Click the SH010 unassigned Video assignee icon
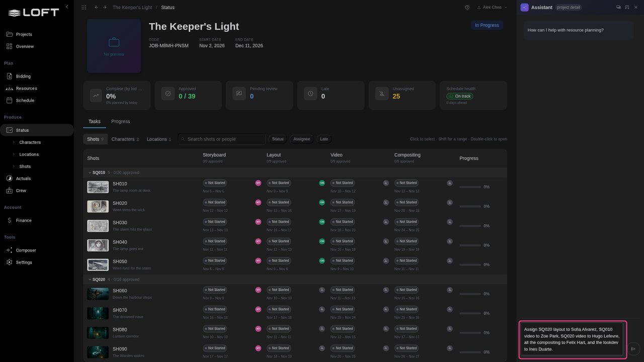 (386, 183)
